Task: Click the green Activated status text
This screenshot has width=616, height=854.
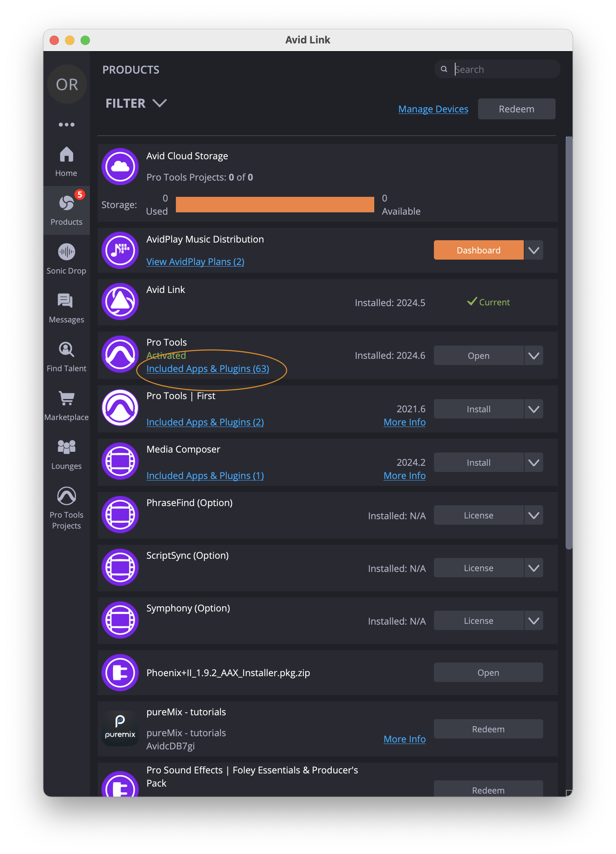Action: coord(166,355)
